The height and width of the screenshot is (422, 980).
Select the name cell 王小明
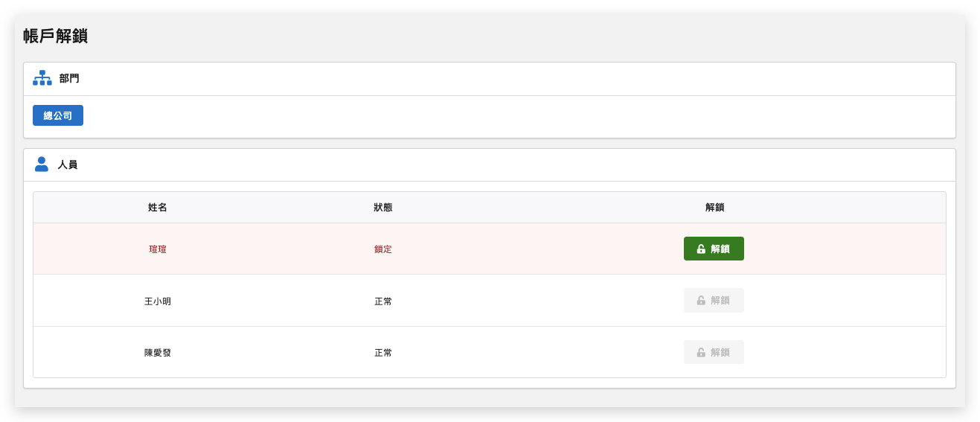(158, 301)
